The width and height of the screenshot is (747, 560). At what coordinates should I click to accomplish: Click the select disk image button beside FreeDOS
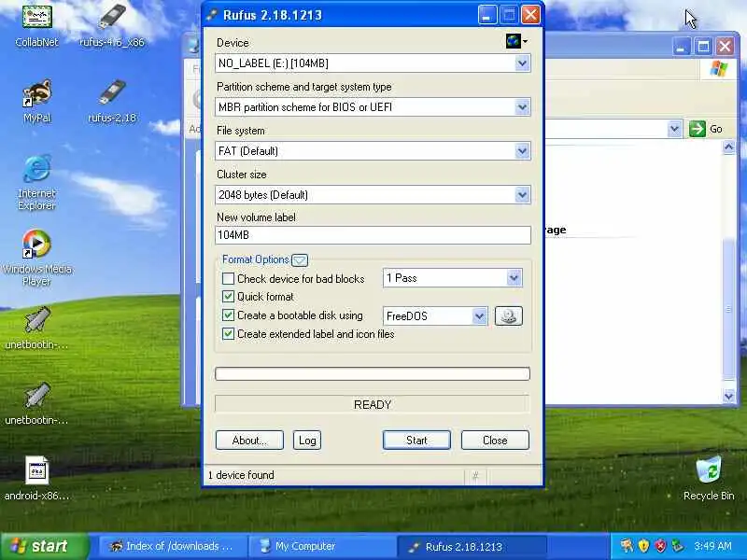pos(508,315)
